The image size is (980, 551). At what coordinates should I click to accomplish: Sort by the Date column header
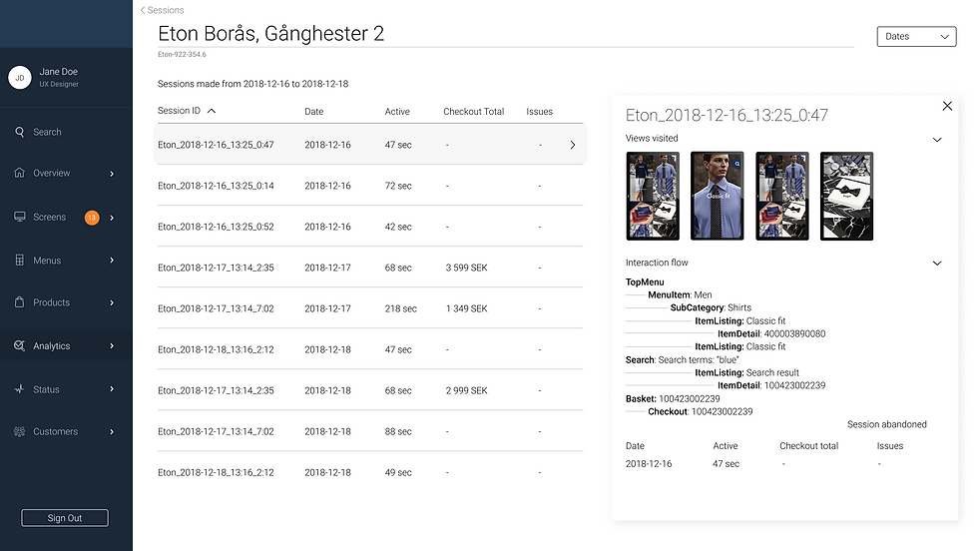(313, 112)
